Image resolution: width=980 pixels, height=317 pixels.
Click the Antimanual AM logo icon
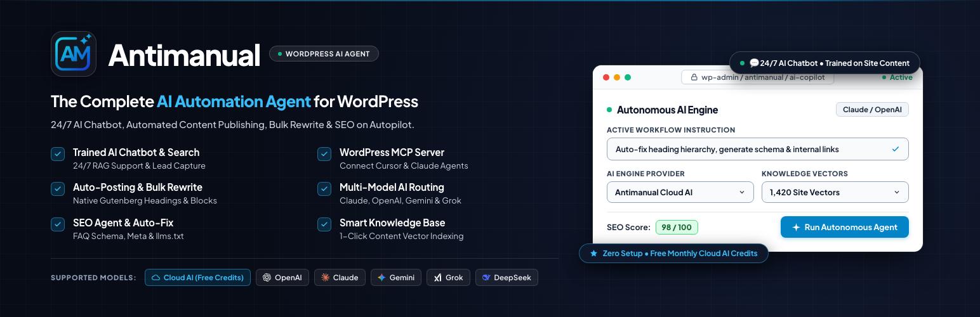(x=74, y=54)
